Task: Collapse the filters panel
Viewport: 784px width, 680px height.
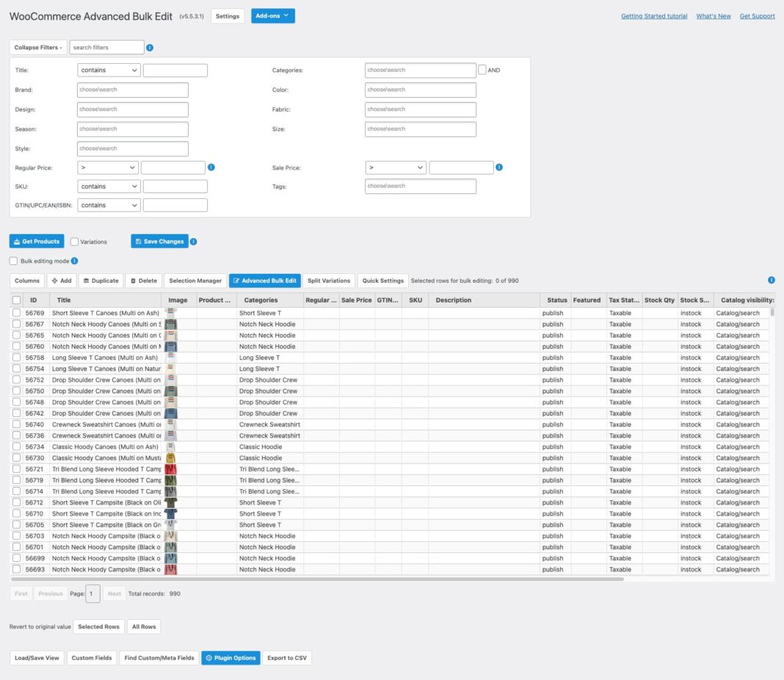Action: click(x=38, y=48)
